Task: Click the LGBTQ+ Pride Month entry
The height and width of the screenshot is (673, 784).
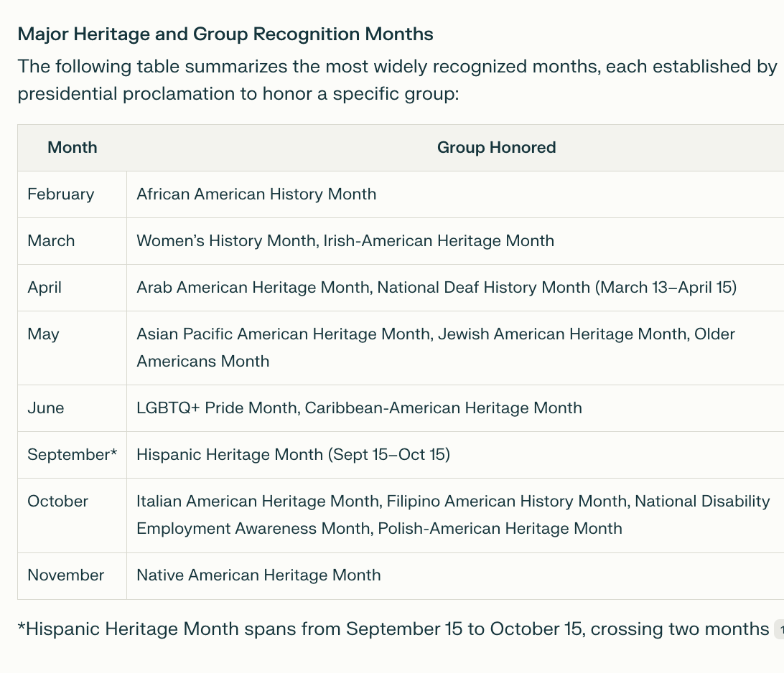Action: 216,408
